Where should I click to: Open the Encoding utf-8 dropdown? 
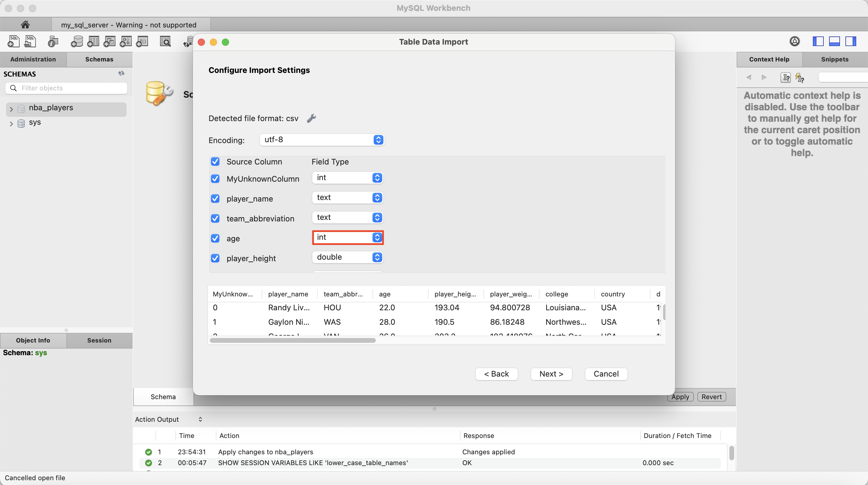322,140
